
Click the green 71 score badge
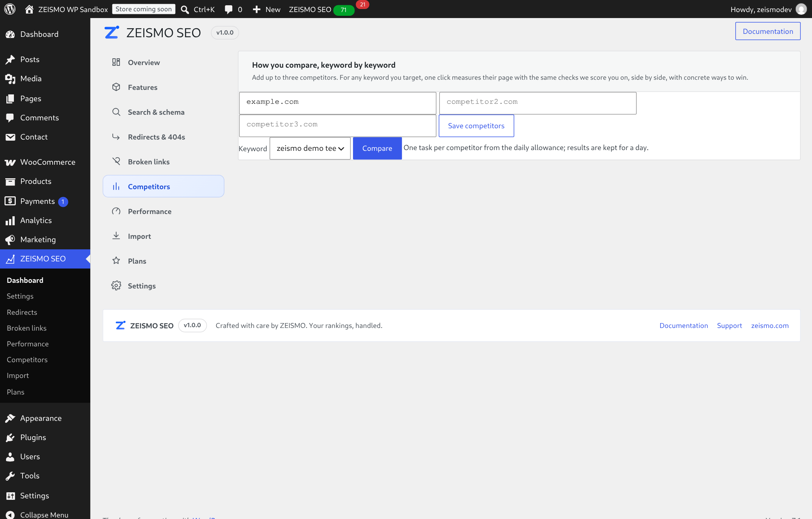pyautogui.click(x=344, y=10)
